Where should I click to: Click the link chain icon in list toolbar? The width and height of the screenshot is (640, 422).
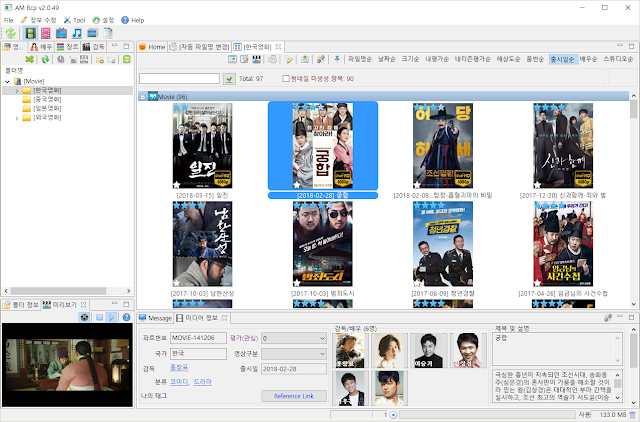pos(321,60)
